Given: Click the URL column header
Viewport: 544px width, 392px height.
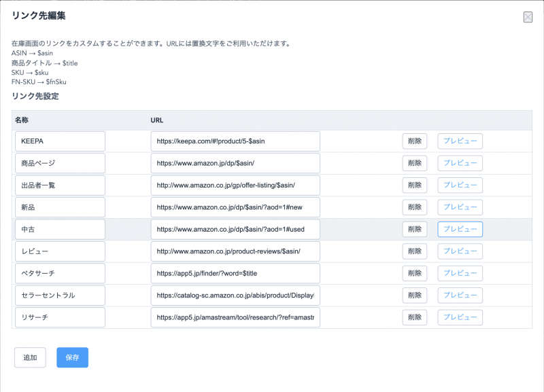Looking at the screenshot, I should point(157,120).
